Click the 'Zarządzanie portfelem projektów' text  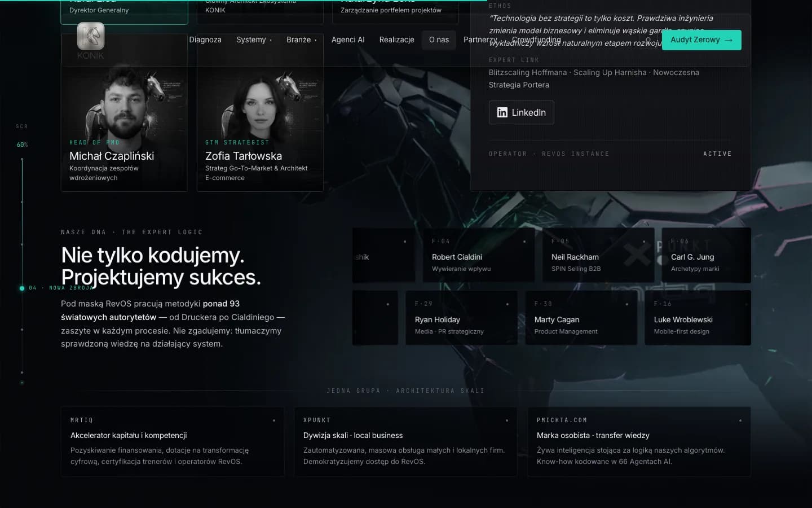[x=391, y=10]
